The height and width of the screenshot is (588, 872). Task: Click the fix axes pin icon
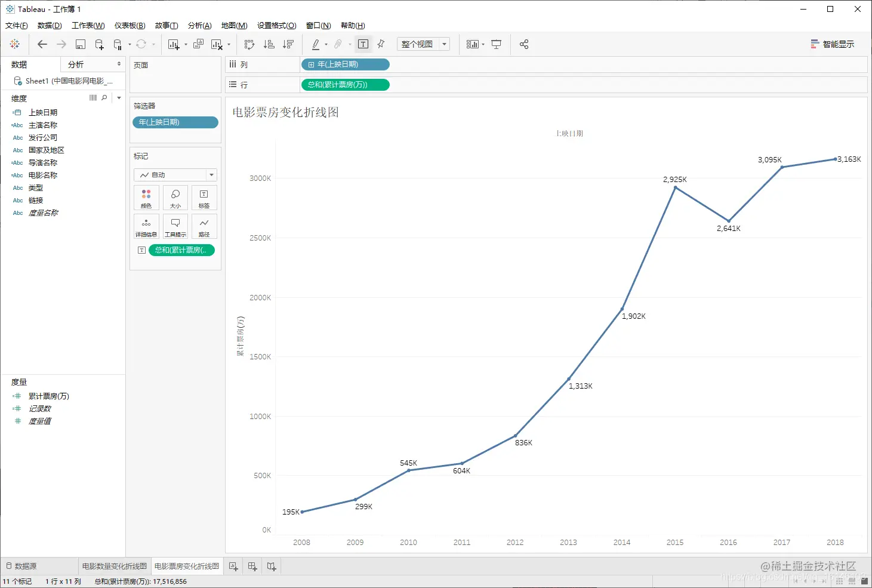381,44
